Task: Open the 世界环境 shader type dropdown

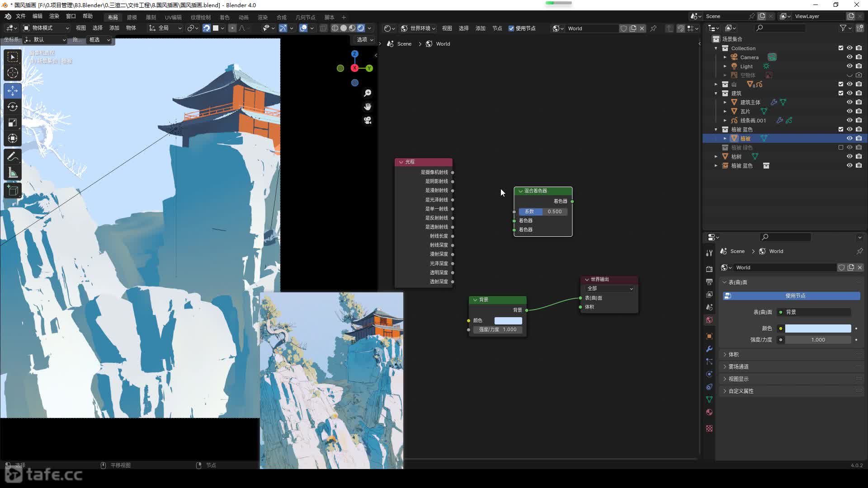Action: 418,28
